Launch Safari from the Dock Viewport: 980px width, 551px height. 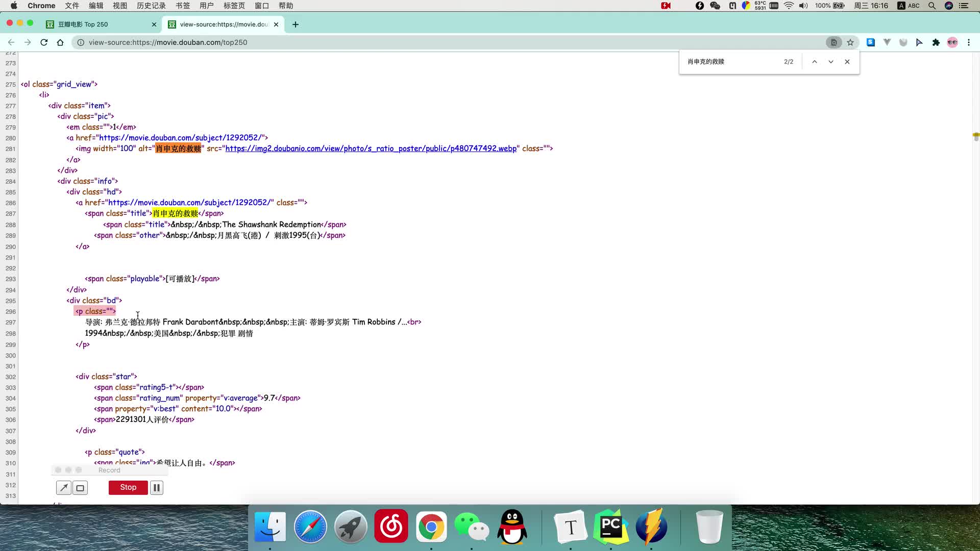(x=310, y=527)
